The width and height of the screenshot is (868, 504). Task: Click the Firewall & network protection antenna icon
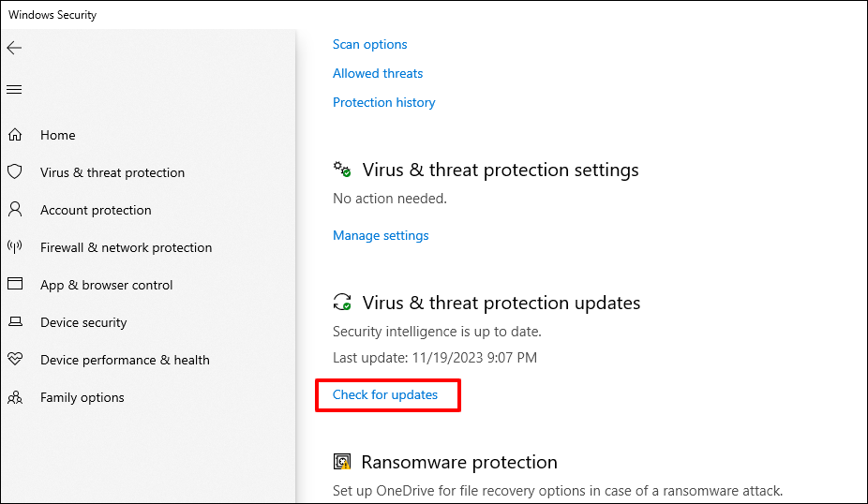[15, 247]
